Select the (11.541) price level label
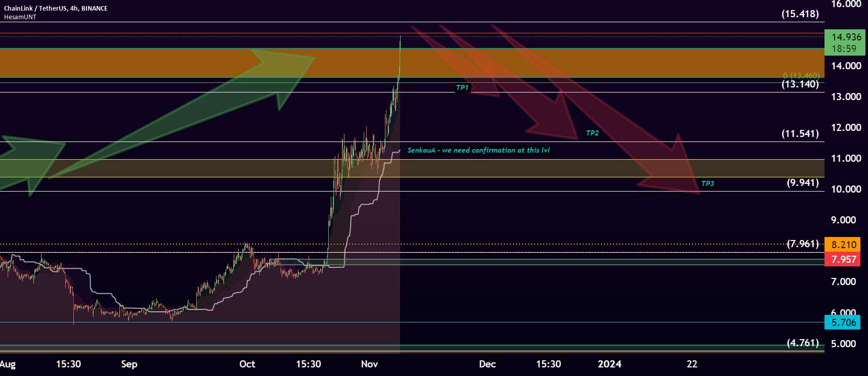Viewport: 868px width, 376px height. [800, 133]
